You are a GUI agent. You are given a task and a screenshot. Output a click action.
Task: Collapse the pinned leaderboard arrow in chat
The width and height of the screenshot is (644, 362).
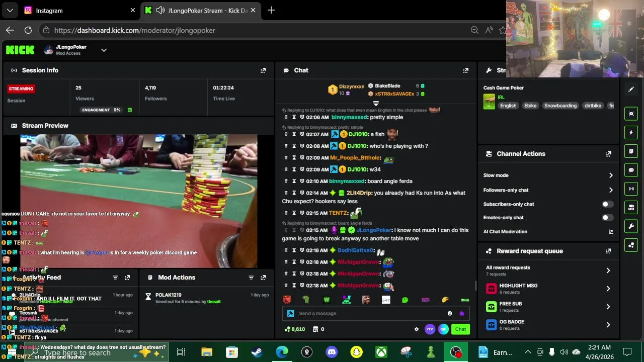pyautogui.click(x=376, y=104)
